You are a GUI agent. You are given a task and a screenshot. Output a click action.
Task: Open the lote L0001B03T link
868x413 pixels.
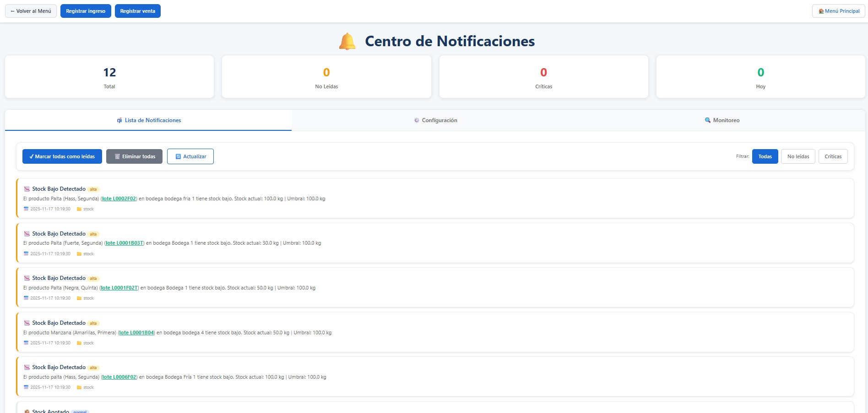click(x=125, y=243)
